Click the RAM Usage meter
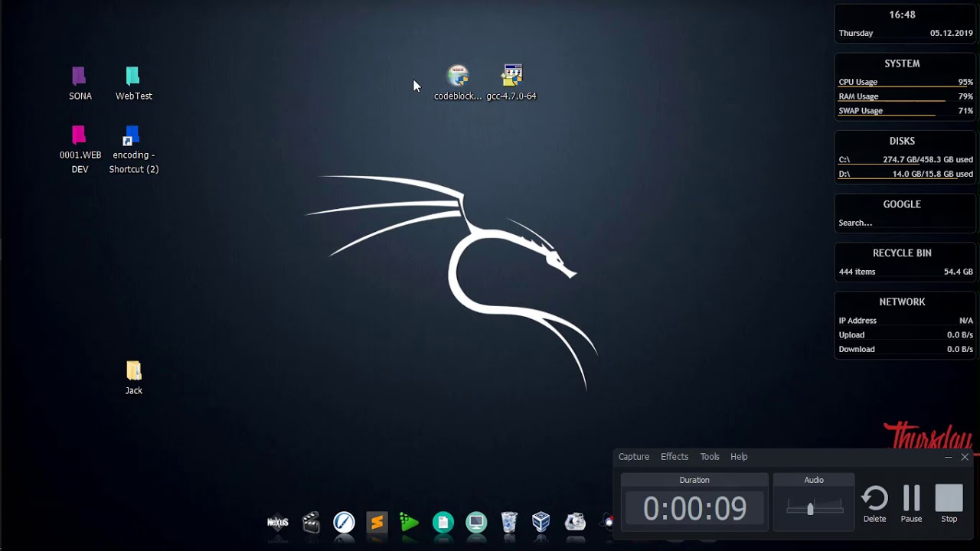 tap(906, 96)
